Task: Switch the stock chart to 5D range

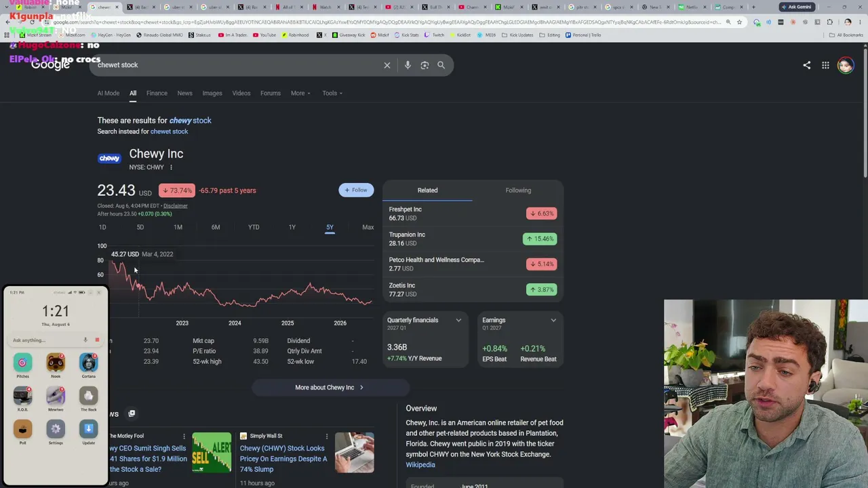Action: [x=140, y=228]
